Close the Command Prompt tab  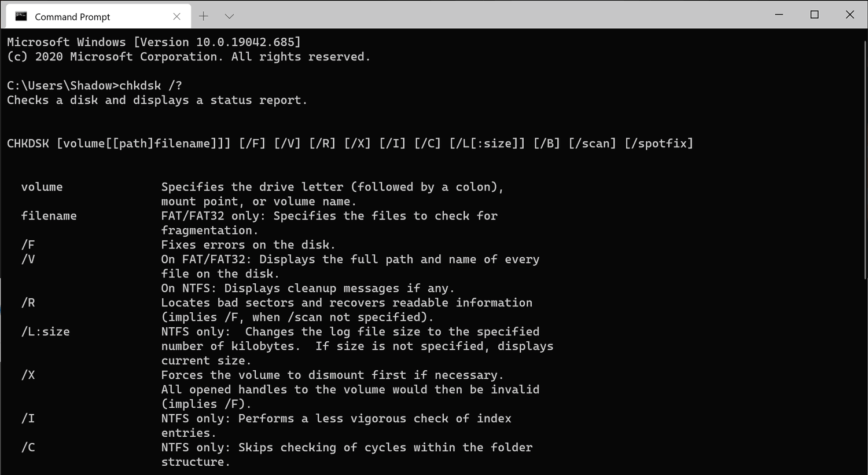tap(177, 16)
